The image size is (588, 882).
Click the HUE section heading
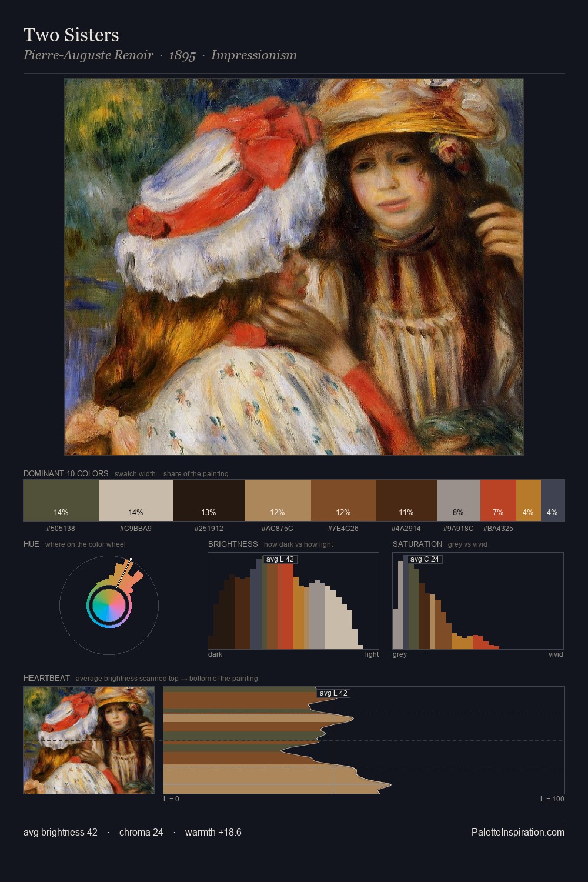coord(31,544)
